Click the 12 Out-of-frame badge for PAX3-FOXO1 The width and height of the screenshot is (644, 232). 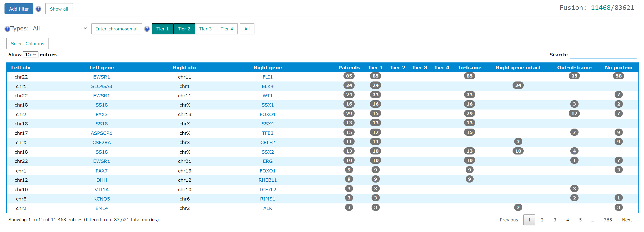pyautogui.click(x=574, y=113)
